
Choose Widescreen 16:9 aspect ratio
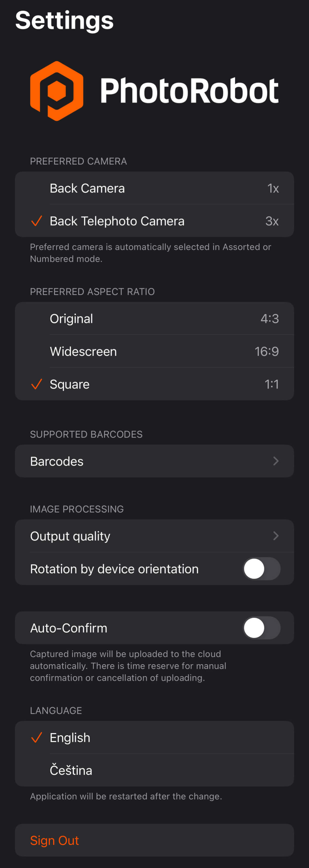(x=154, y=351)
